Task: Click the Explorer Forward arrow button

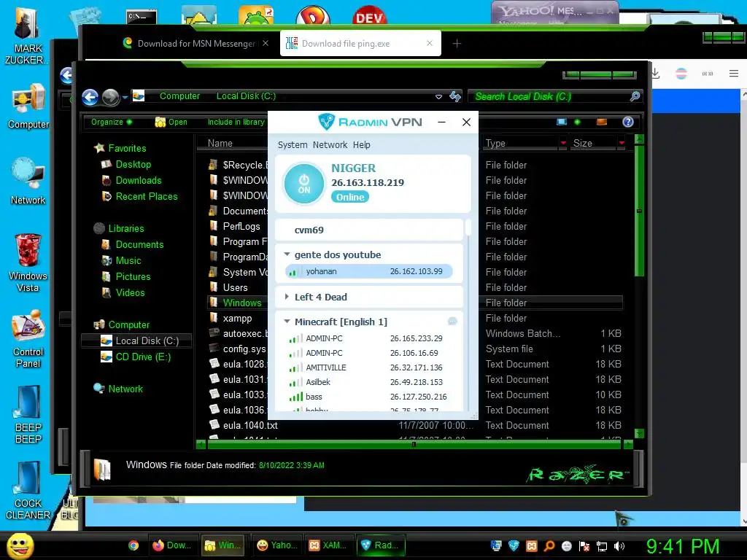Action: click(111, 97)
